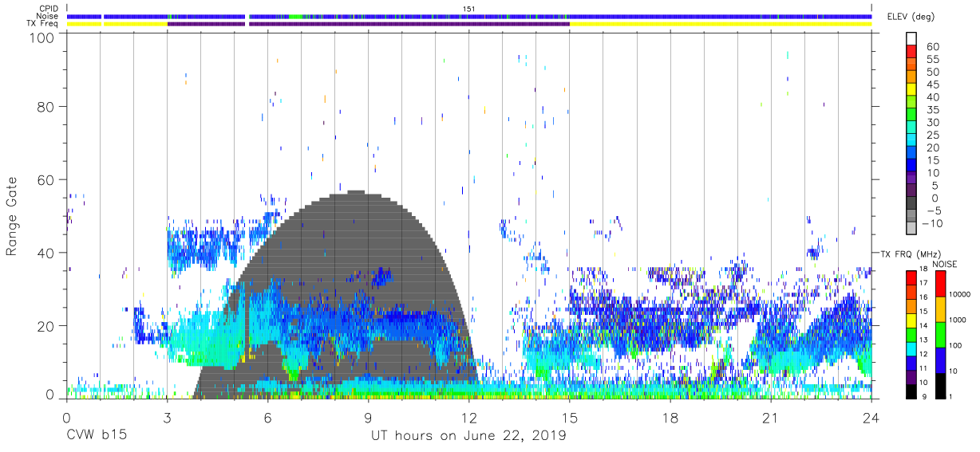The image size is (980, 452).
Task: Click the 100 tick label on Range Gate axis
Action: [x=41, y=37]
